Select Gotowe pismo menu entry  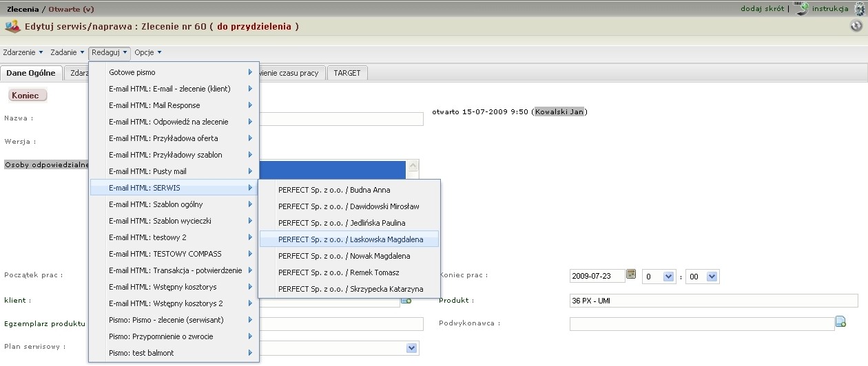click(174, 72)
